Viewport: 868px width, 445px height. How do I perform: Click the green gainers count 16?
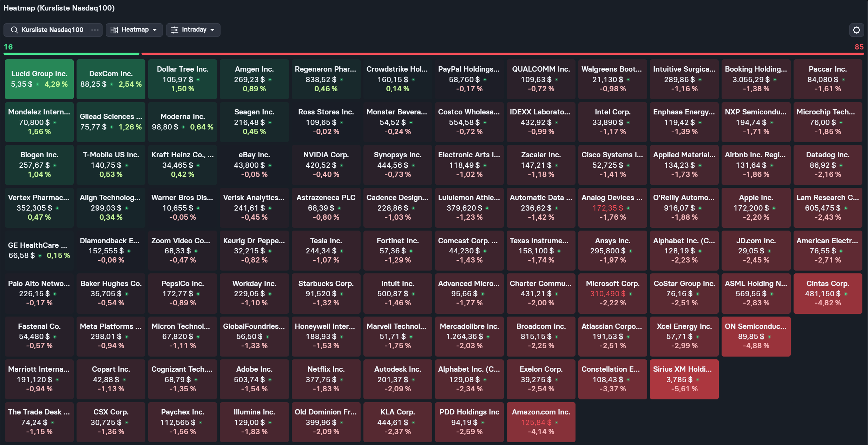tap(8, 47)
